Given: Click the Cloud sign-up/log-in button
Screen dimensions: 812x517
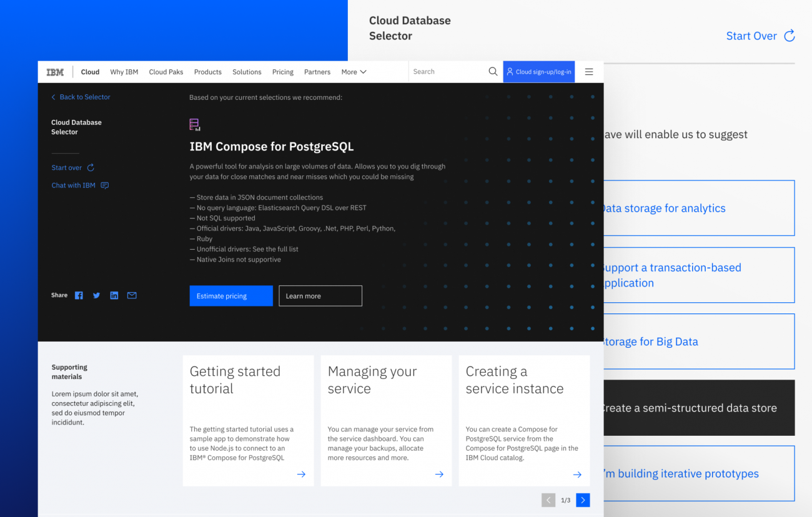Looking at the screenshot, I should [539, 72].
